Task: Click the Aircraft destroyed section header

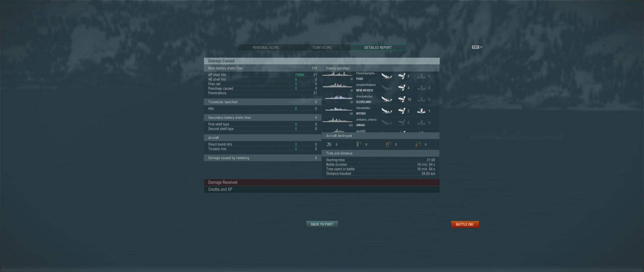Action: (x=381, y=136)
